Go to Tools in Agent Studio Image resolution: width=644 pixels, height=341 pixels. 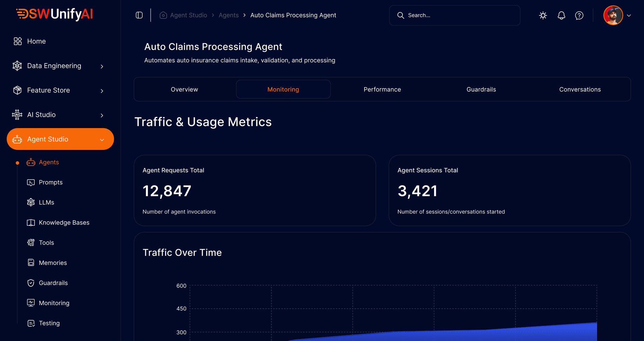coord(46,243)
